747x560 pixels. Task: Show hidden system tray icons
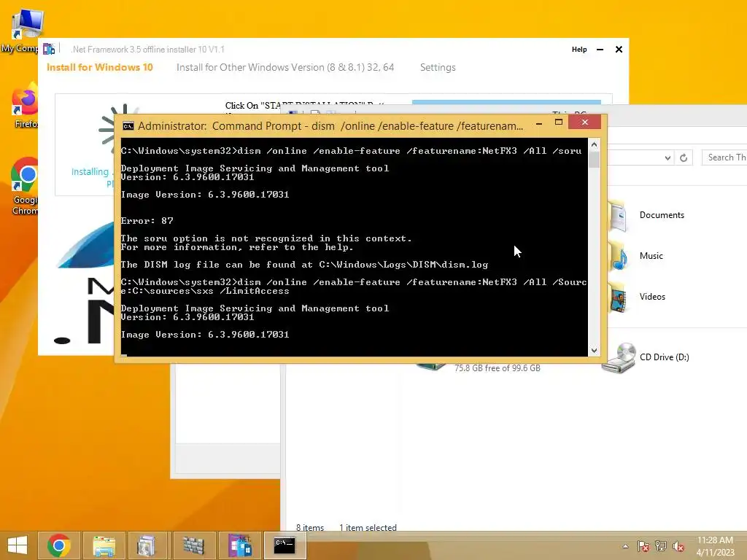tap(625, 546)
